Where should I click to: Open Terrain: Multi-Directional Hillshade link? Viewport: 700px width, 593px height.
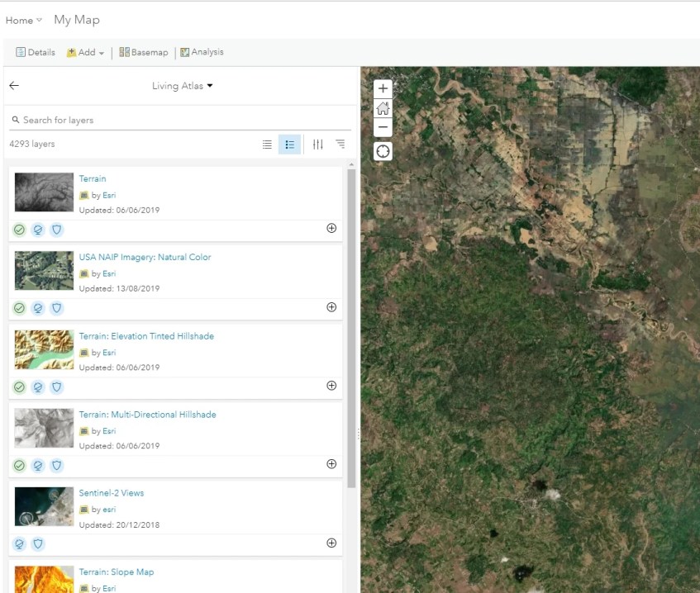[147, 415]
